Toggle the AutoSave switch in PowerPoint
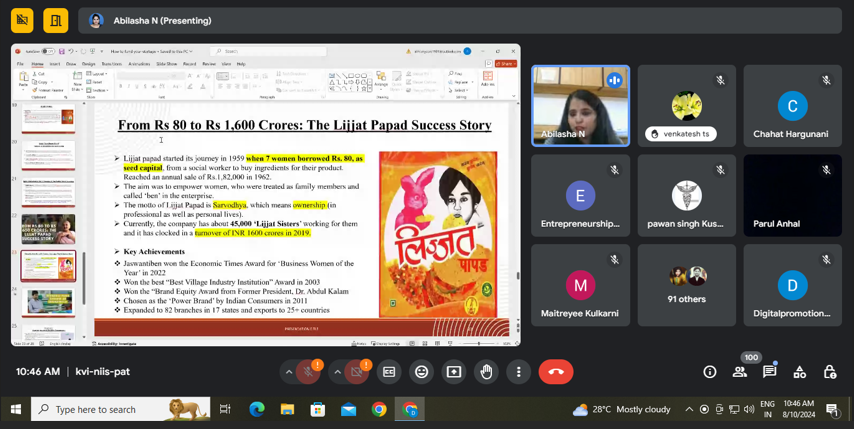Screen dimensions: 854x429 click(48, 51)
